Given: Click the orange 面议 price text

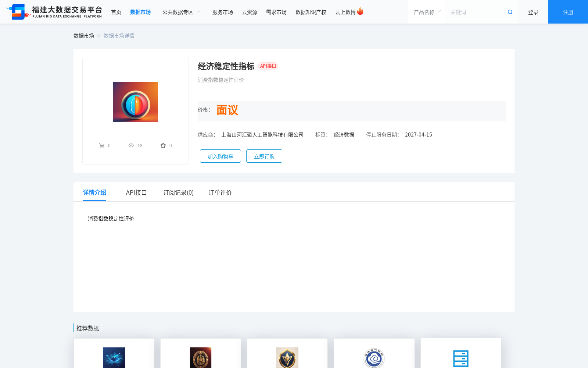Looking at the screenshot, I should click(227, 110).
